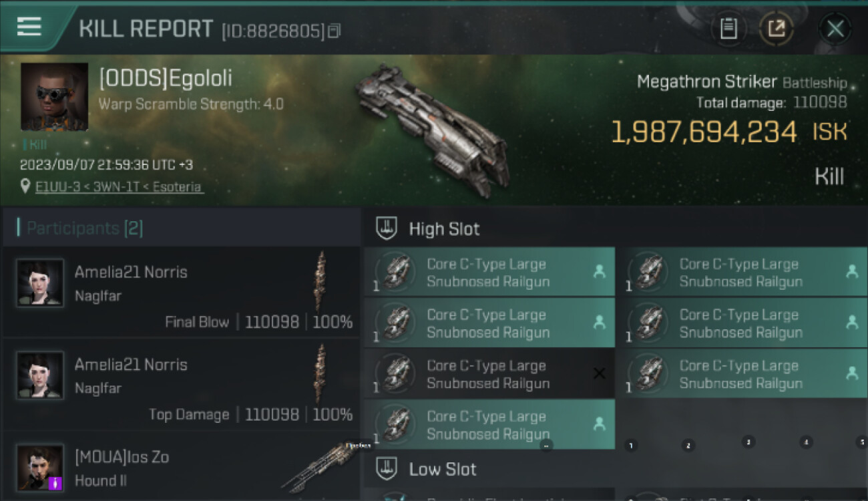Image resolution: width=868 pixels, height=501 pixels.
Task: Click person icon on top-right railgun
Action: tap(852, 271)
